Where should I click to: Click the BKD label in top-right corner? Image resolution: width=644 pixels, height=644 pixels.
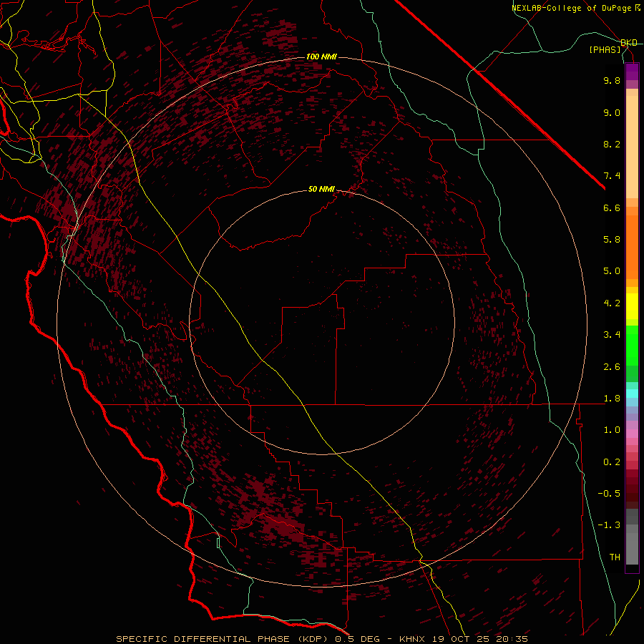(629, 43)
